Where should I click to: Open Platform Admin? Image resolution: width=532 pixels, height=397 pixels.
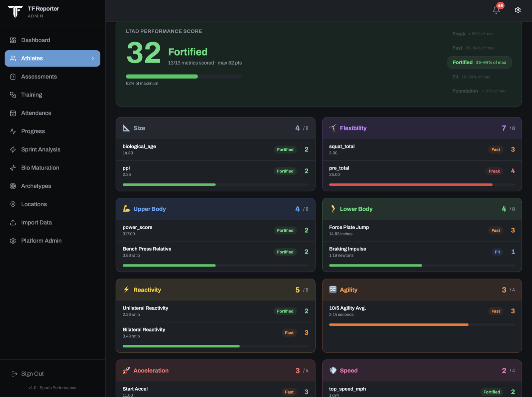click(53, 241)
